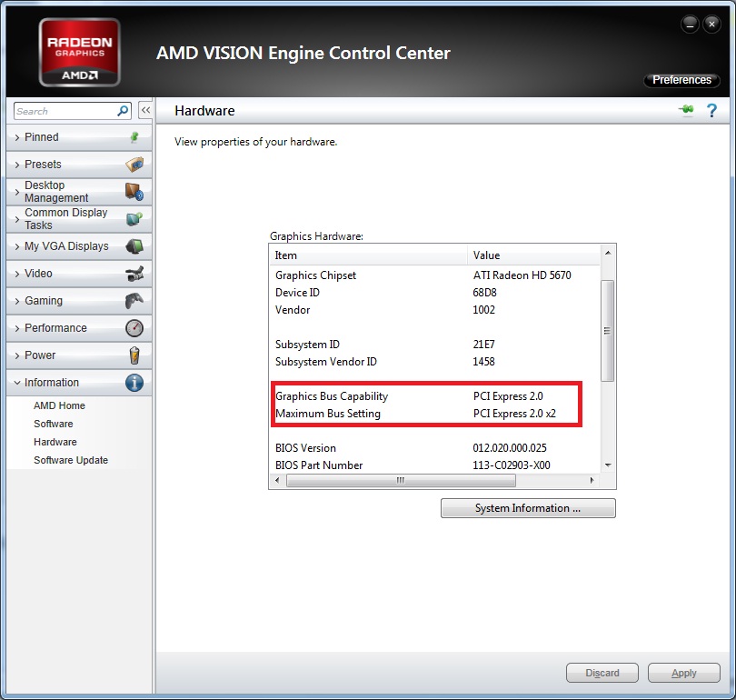This screenshot has width=736, height=700.
Task: Click the Video camera icon
Action: [x=134, y=274]
